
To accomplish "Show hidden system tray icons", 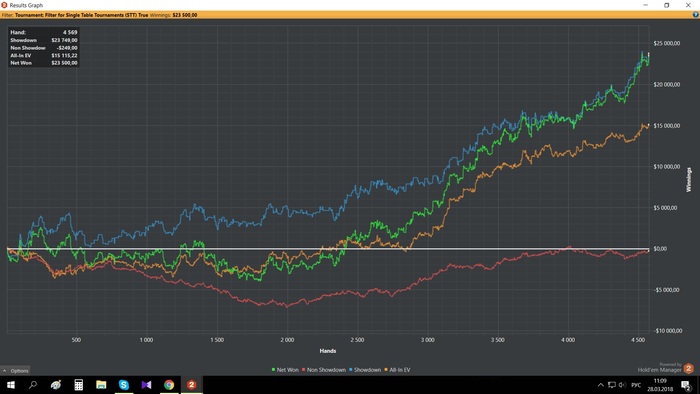I will click(x=600, y=385).
